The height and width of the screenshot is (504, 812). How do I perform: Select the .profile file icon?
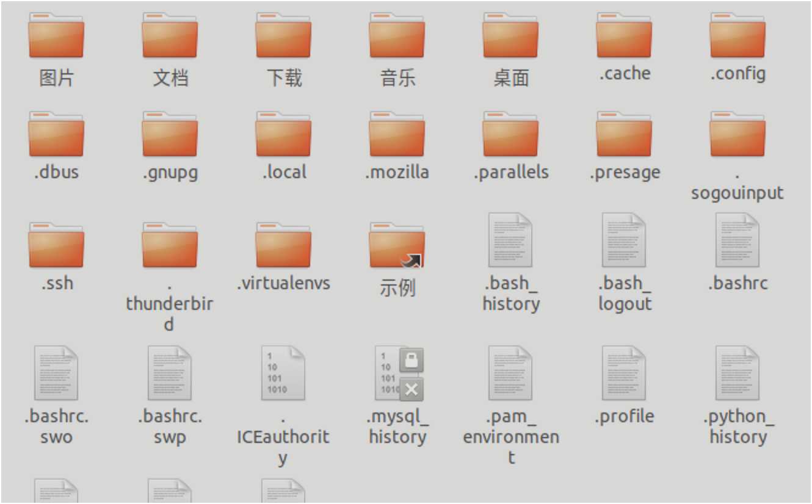[624, 373]
